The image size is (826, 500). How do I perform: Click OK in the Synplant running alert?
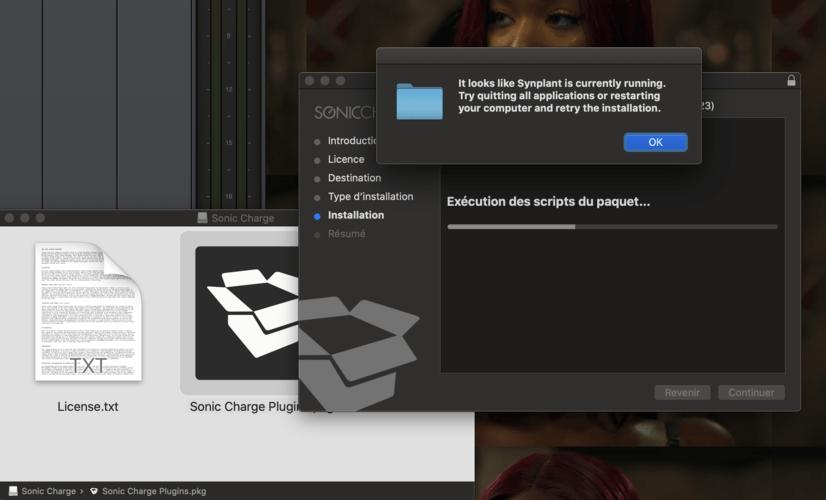pyautogui.click(x=655, y=142)
